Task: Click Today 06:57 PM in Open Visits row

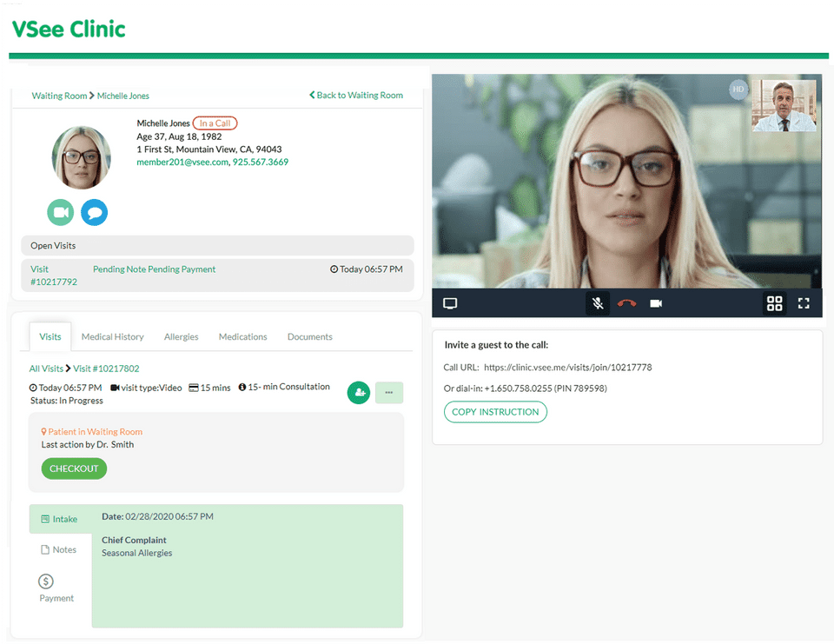Action: click(x=366, y=269)
